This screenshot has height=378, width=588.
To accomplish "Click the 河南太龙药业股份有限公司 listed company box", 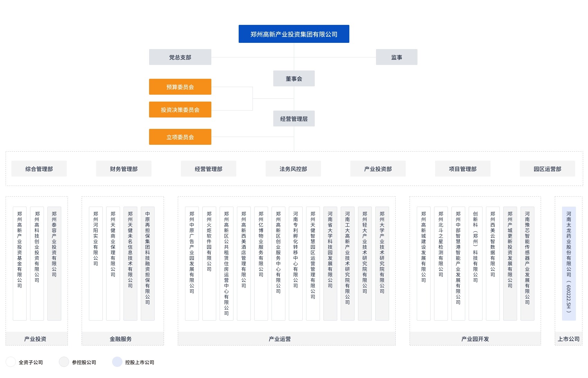I will (x=569, y=263).
